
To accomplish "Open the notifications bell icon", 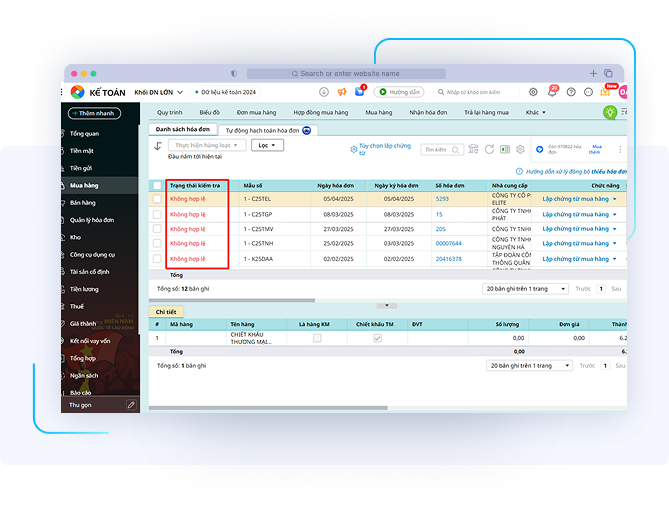I will tap(552, 92).
